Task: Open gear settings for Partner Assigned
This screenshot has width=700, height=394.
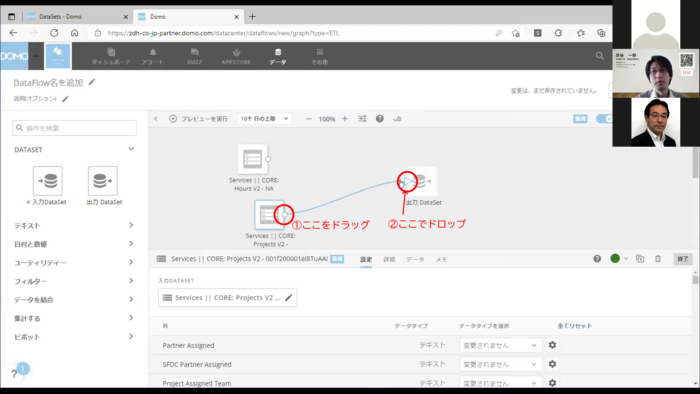Action: pos(552,345)
